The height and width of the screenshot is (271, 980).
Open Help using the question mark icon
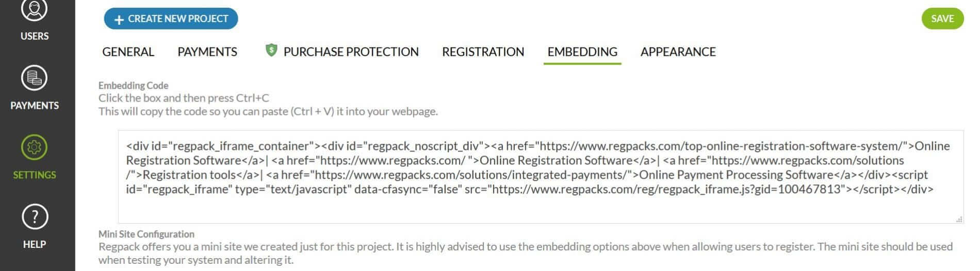(35, 217)
